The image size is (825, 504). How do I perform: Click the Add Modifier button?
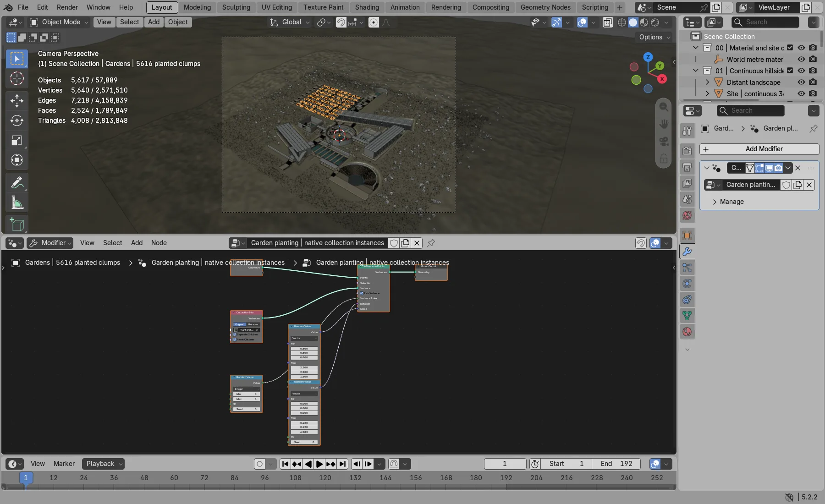[x=759, y=149]
